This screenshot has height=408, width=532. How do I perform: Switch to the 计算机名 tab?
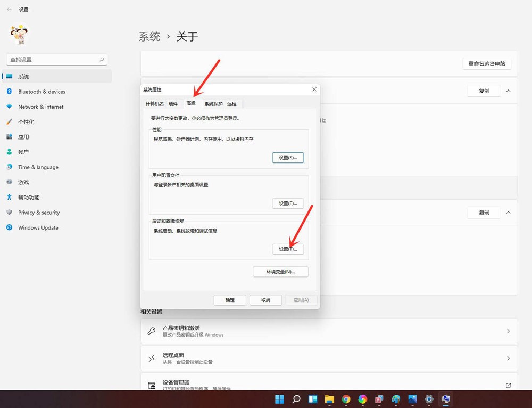pyautogui.click(x=155, y=104)
